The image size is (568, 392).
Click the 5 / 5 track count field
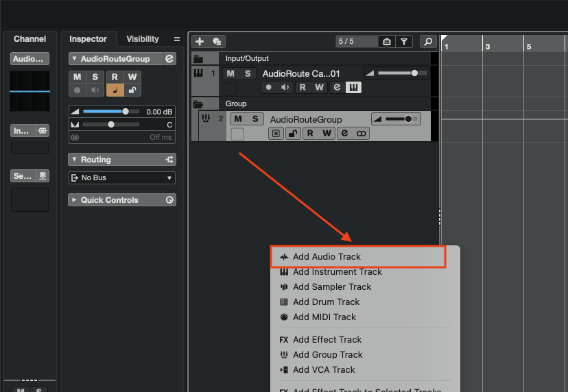coord(357,42)
